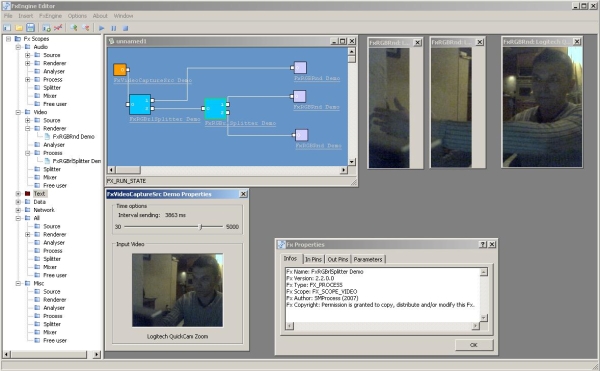The width and height of the screenshot is (600, 371).
Task: Click the Open folder toolbar icon
Action: (x=19, y=28)
